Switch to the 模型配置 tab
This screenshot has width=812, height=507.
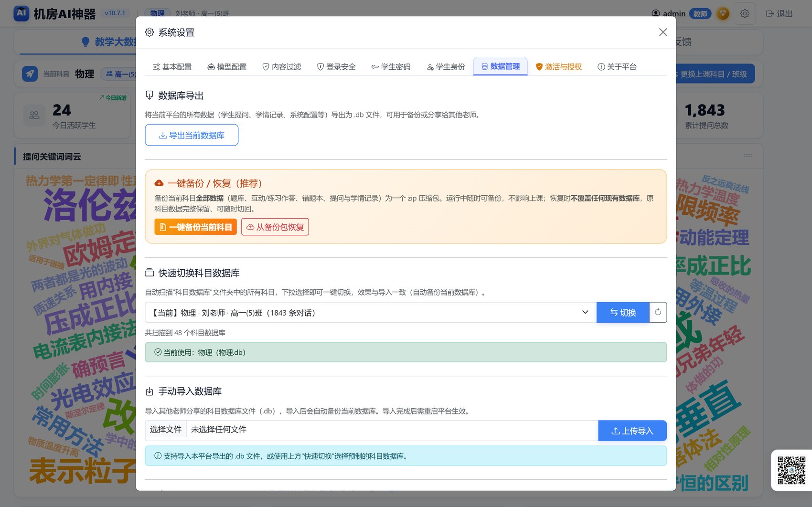[227, 67]
